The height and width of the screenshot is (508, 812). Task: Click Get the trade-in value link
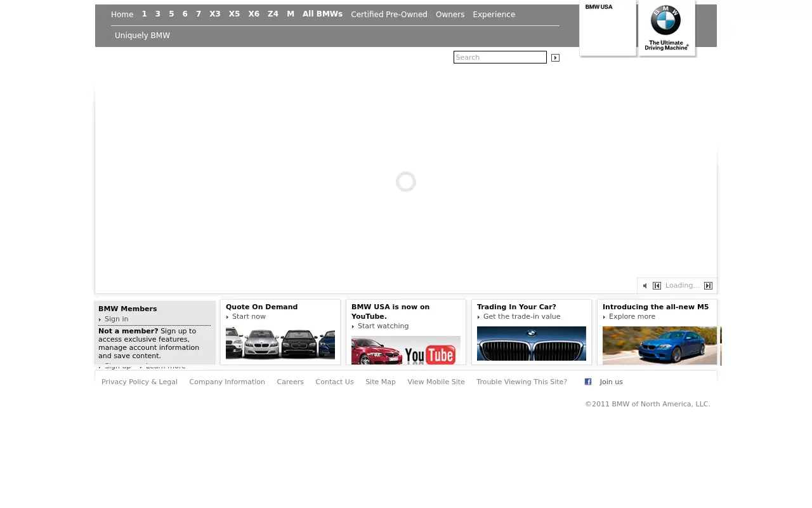[521, 317]
